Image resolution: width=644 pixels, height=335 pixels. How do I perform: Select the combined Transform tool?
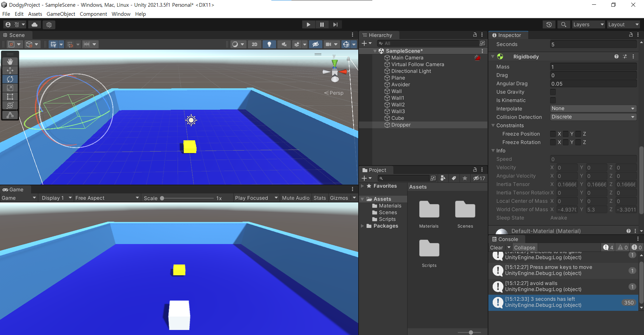coord(10,105)
